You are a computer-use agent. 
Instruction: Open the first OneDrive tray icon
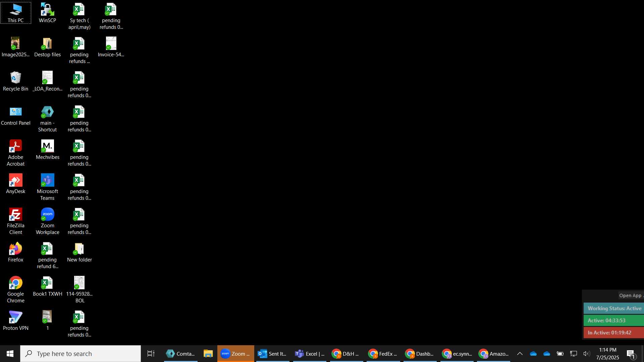coord(533,354)
